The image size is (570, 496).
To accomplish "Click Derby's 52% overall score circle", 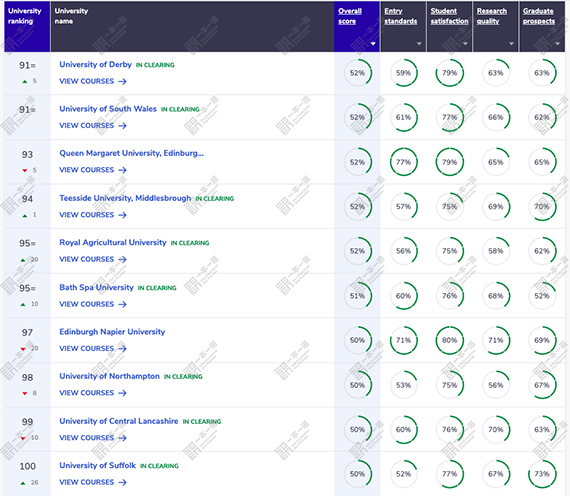I will (358, 73).
